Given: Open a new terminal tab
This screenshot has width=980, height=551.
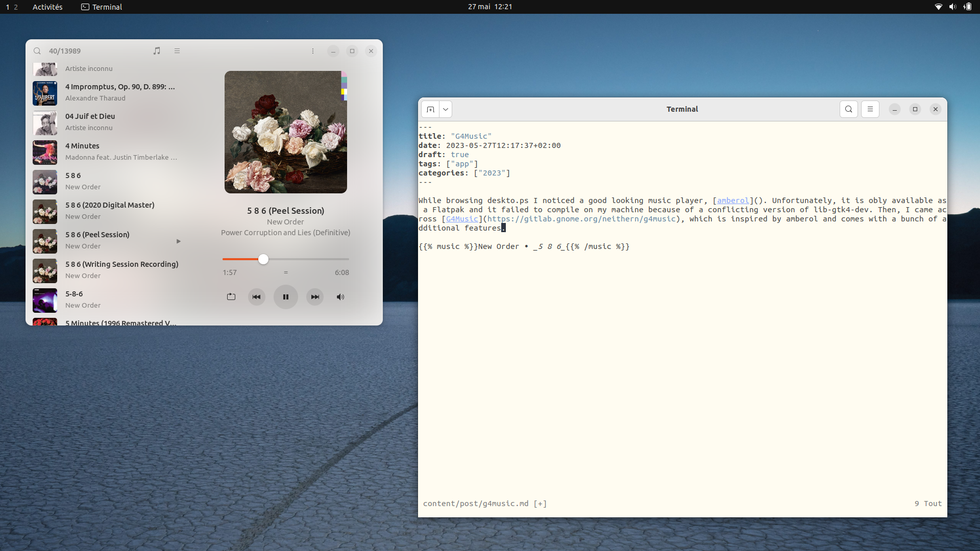Looking at the screenshot, I should pos(430,109).
